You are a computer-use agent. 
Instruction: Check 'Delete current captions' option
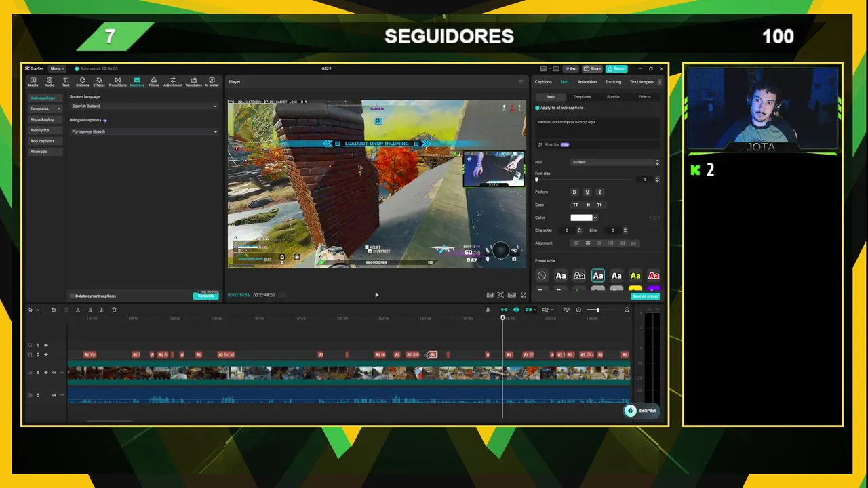pos(72,296)
